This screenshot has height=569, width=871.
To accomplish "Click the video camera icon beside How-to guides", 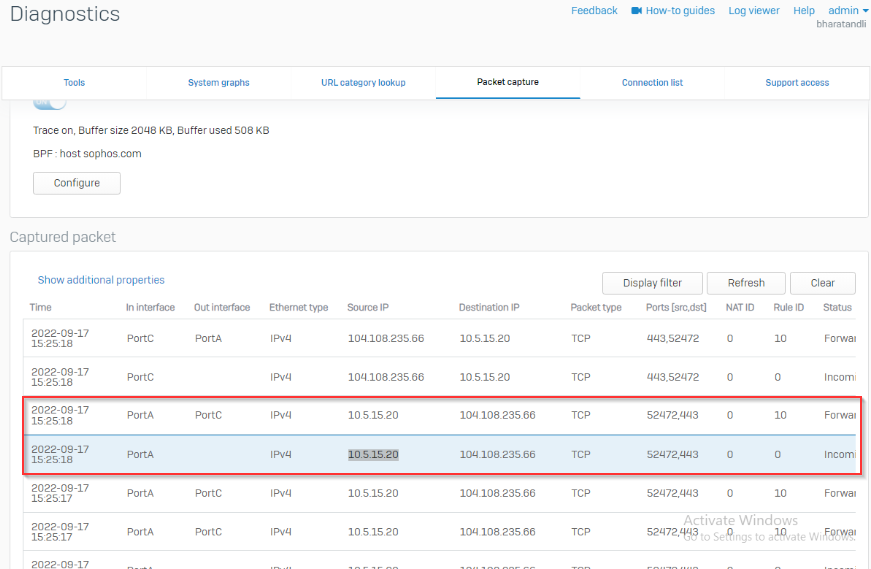I will click(x=637, y=11).
